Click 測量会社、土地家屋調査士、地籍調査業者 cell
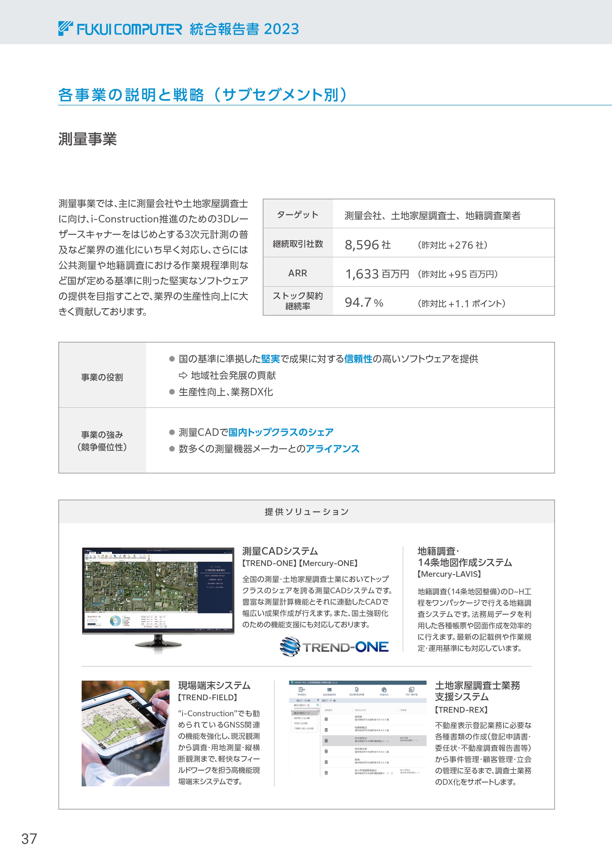Viewport: 612px width, 868px height. [x=433, y=215]
